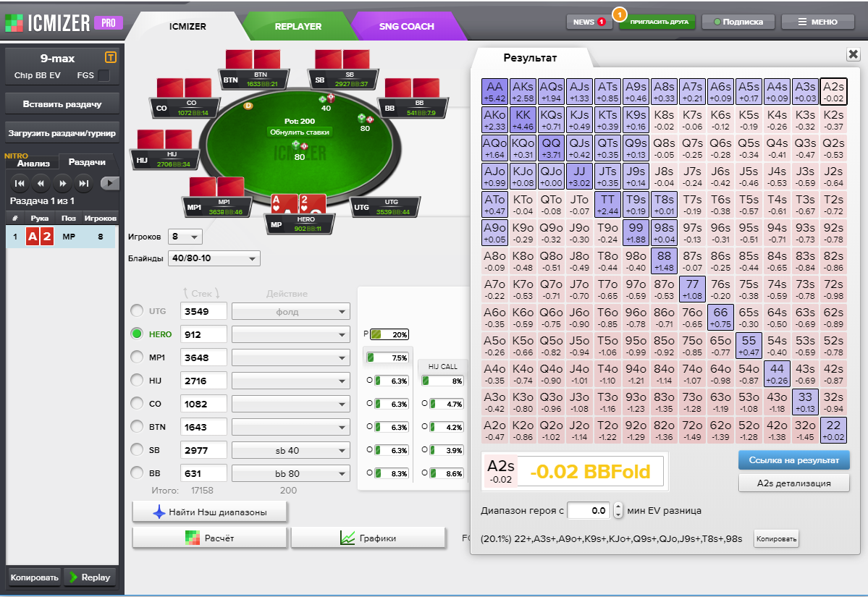868x597 pixels.
Task: Click the Обнулить ставки button on the table
Action: click(300, 132)
